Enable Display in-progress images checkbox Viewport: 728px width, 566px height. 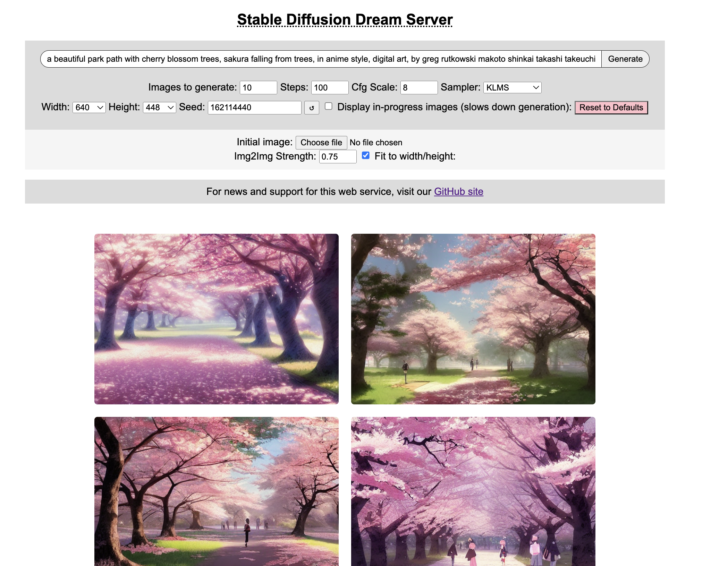pyautogui.click(x=328, y=106)
